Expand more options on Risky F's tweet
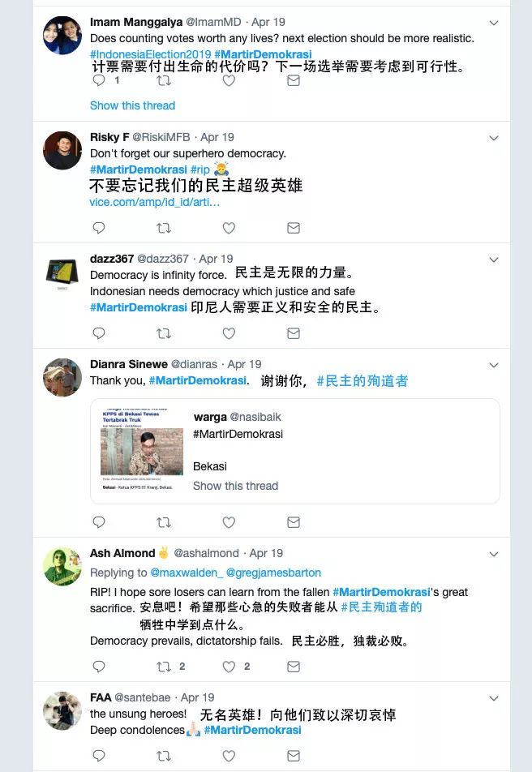The width and height of the screenshot is (532, 772). [494, 139]
